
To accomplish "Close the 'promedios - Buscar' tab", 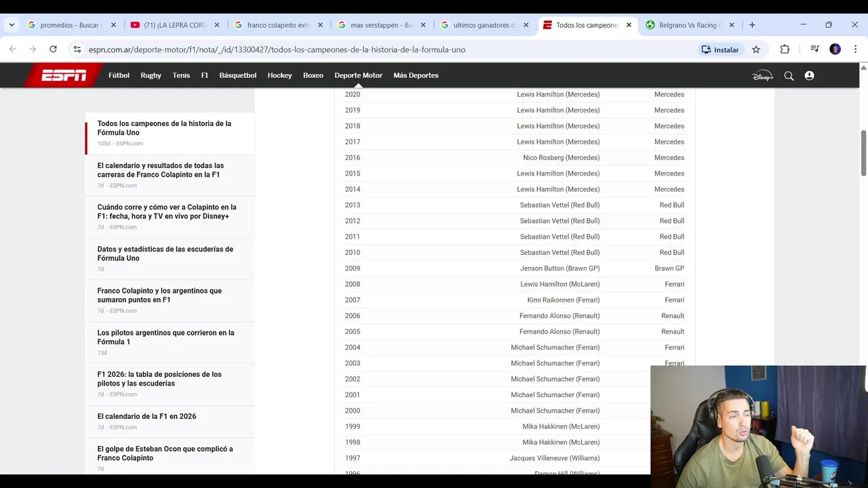I will [x=113, y=25].
